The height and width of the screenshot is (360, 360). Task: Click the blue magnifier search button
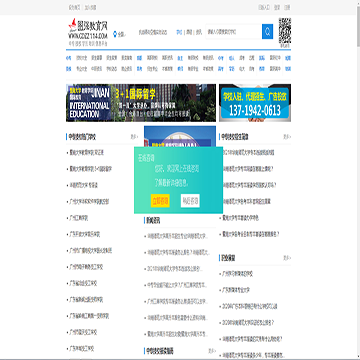pyautogui.click(x=267, y=32)
